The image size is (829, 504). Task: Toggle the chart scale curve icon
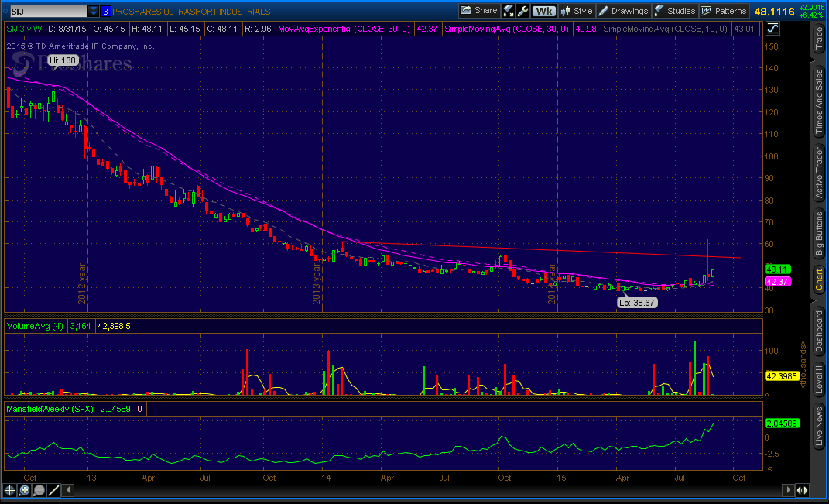(x=773, y=29)
